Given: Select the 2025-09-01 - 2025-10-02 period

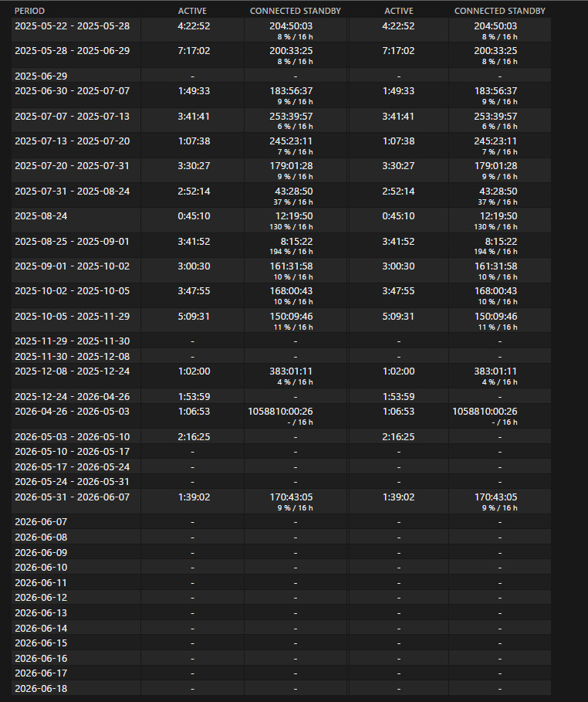Looking at the screenshot, I should (72, 266).
